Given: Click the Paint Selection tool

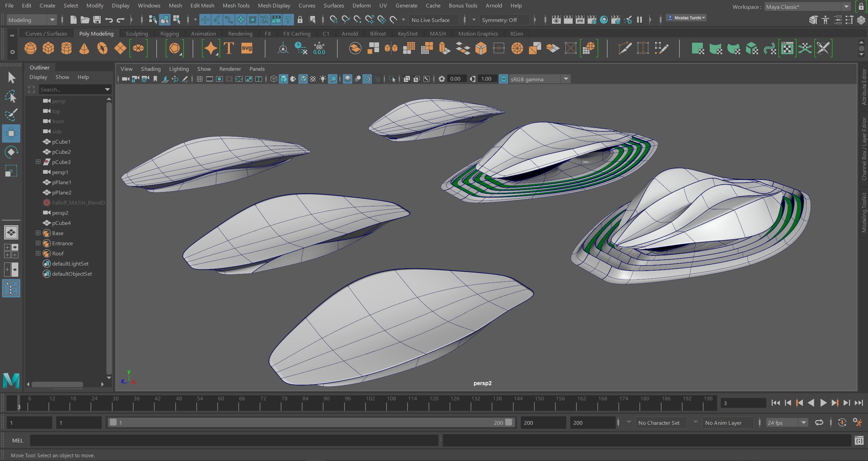Looking at the screenshot, I should (11, 115).
